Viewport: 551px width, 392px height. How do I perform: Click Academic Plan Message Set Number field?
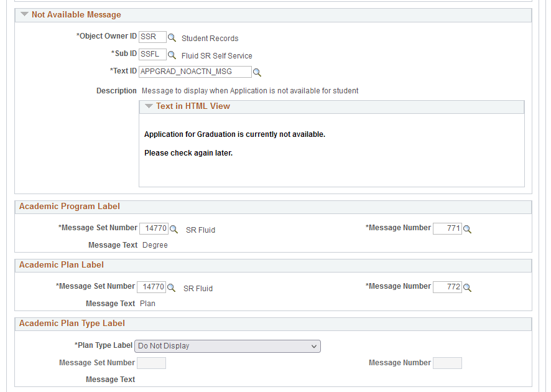click(x=151, y=287)
